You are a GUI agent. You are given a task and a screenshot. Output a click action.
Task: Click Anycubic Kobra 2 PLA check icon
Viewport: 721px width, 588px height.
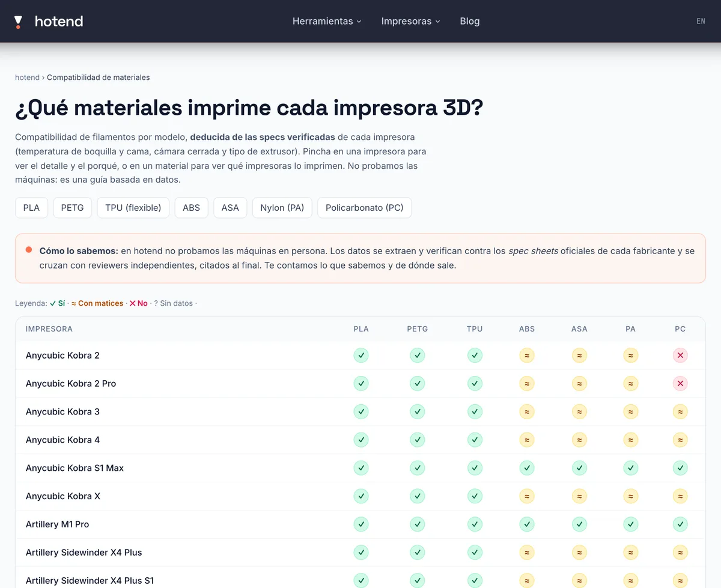point(361,356)
